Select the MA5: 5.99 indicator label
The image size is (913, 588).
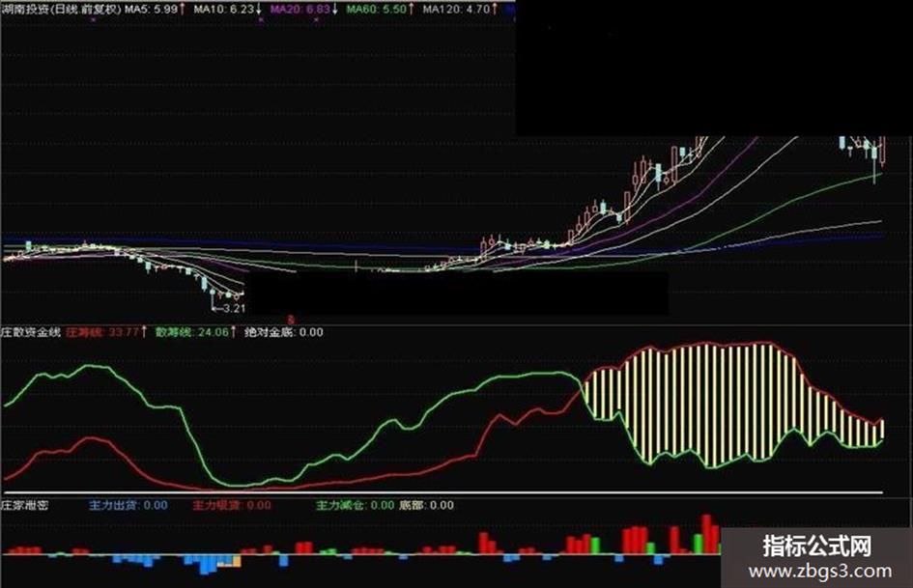pyautogui.click(x=156, y=9)
